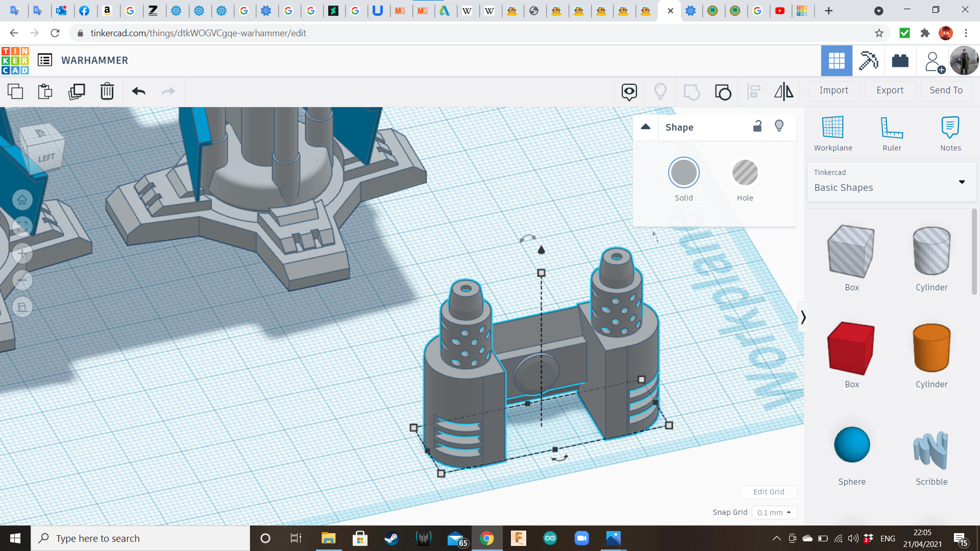Pick the red Box shape
The height and width of the screenshot is (551, 980).
coord(851,348)
